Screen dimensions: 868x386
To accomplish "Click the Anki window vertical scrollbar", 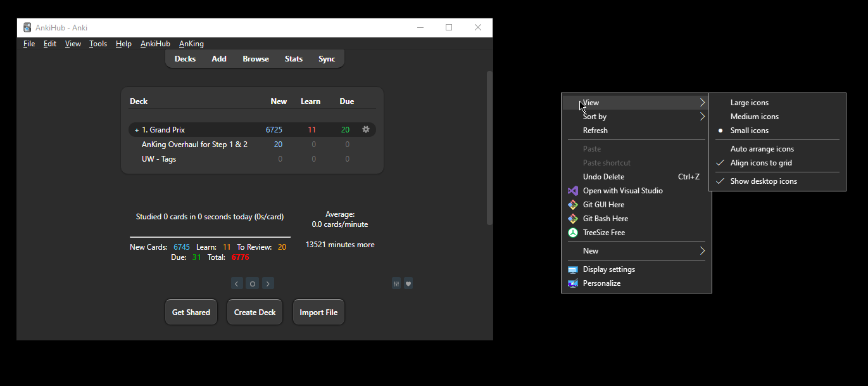I will tap(489, 148).
